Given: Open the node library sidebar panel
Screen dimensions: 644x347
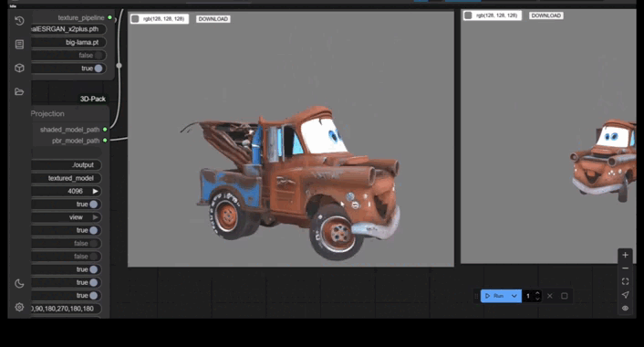Looking at the screenshot, I should click(x=19, y=45).
